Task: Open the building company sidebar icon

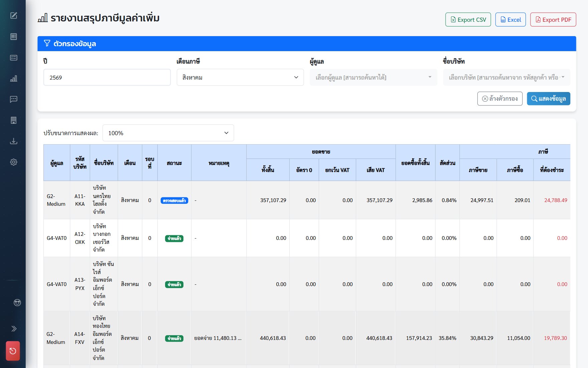Action: 14,120
